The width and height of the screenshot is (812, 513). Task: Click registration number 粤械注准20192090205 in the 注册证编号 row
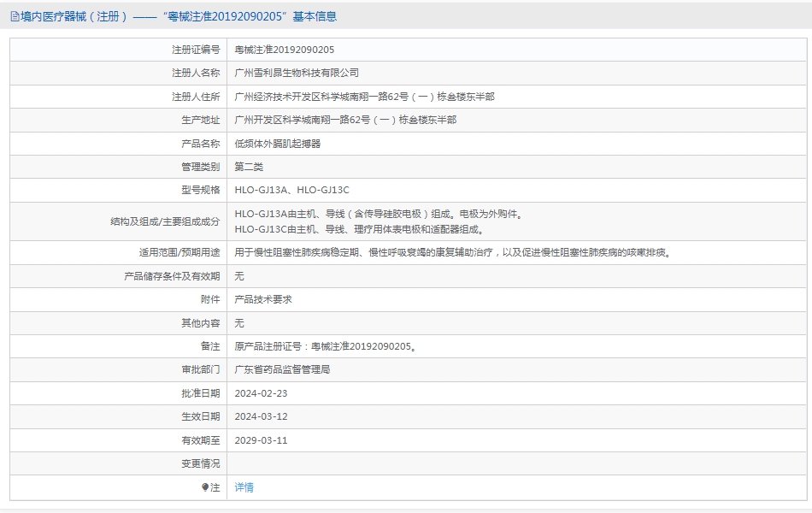pyautogui.click(x=285, y=50)
